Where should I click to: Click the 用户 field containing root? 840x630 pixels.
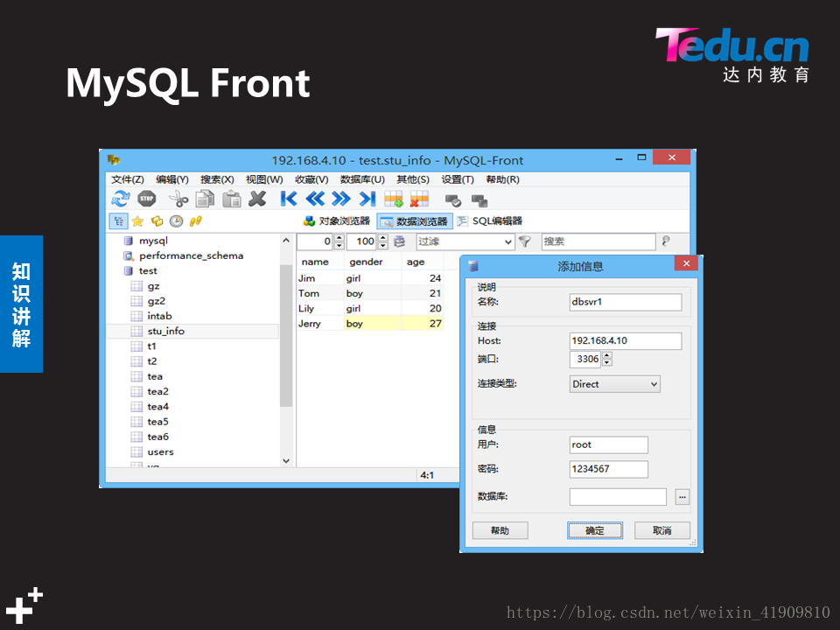(609, 444)
